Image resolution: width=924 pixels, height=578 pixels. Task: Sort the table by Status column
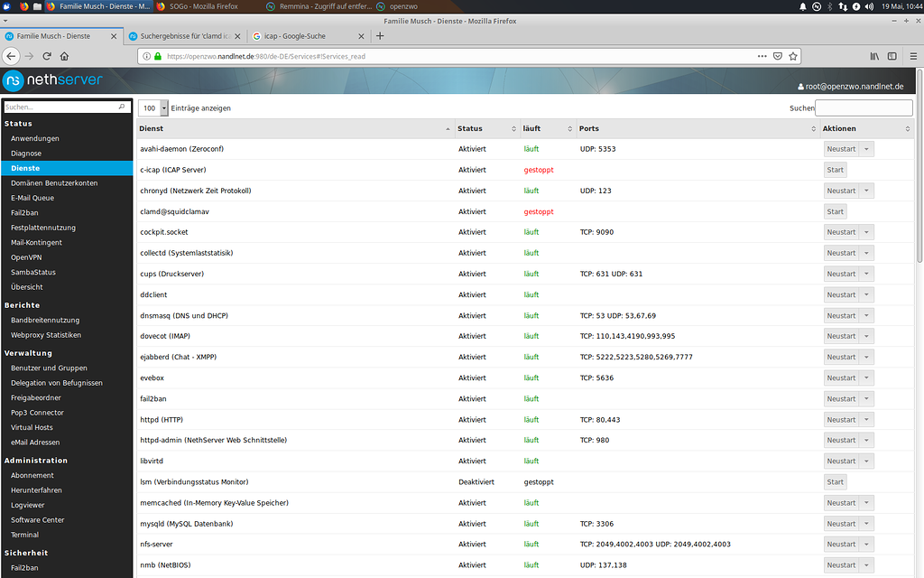pyautogui.click(x=470, y=128)
